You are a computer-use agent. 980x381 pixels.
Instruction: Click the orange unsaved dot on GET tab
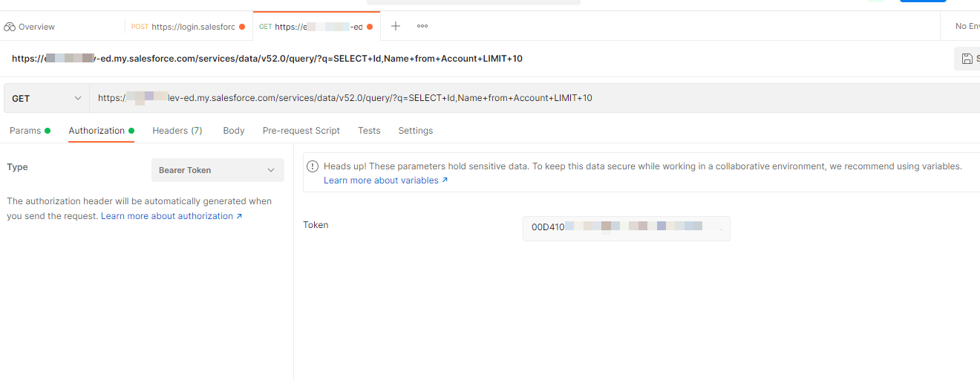[370, 27]
